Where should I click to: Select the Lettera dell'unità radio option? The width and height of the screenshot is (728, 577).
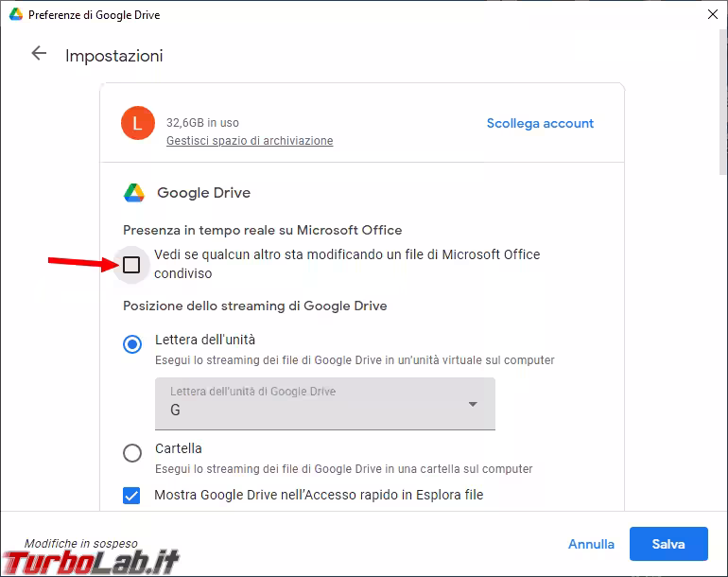pos(132,344)
